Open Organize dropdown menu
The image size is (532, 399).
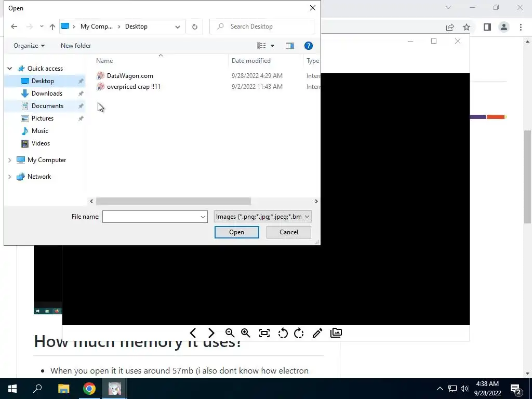29,46
